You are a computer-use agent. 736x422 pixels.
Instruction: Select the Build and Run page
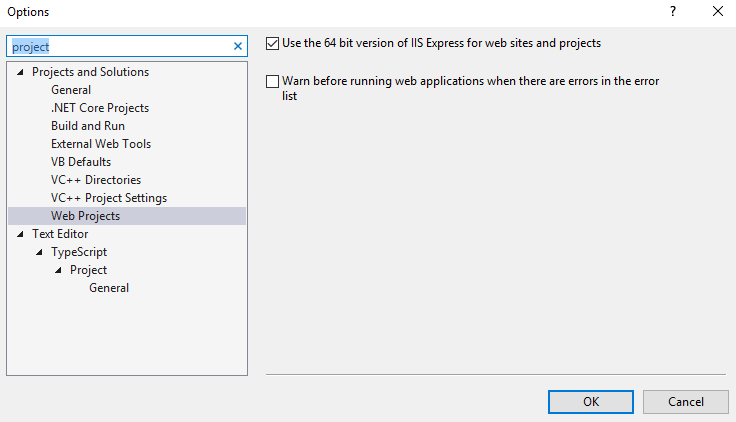point(88,126)
